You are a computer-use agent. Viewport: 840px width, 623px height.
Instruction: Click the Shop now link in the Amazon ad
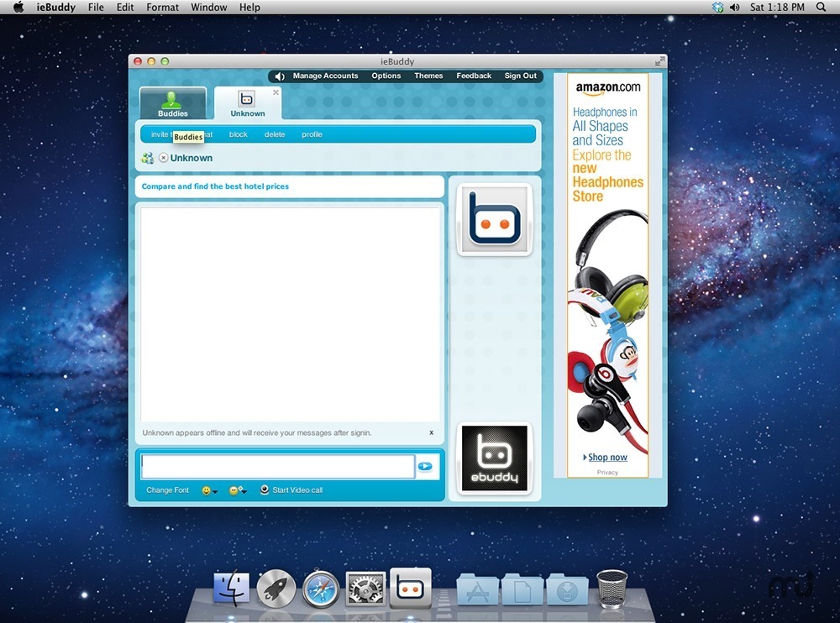point(607,457)
